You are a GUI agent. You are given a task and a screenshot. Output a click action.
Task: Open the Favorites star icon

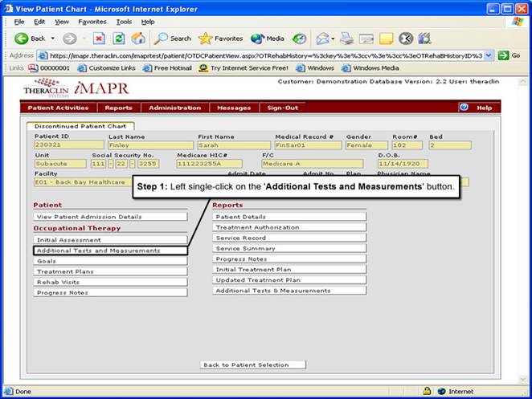click(x=221, y=38)
